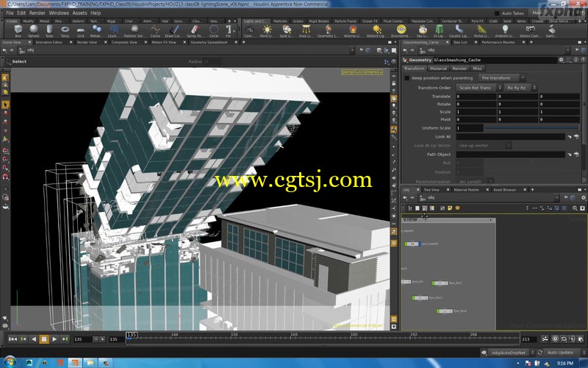The width and height of the screenshot is (588, 368).
Task: Add a Camera from Lights shelf
Action: [x=248, y=31]
